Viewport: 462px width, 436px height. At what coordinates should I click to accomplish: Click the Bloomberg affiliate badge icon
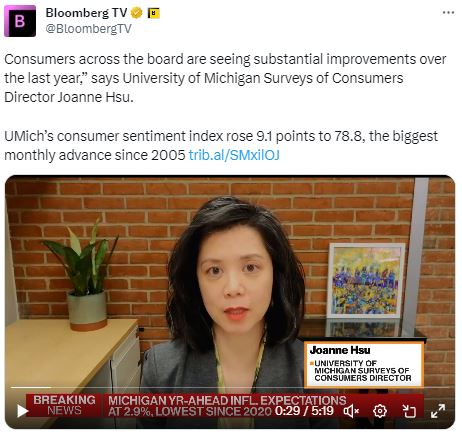click(x=154, y=13)
